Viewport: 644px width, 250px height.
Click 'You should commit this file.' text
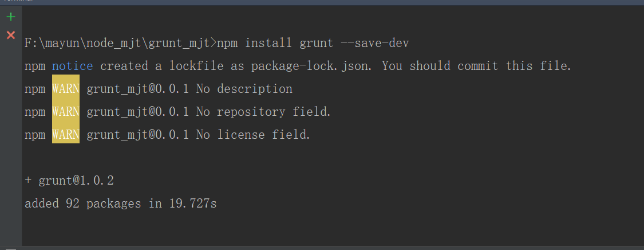pyautogui.click(x=476, y=66)
